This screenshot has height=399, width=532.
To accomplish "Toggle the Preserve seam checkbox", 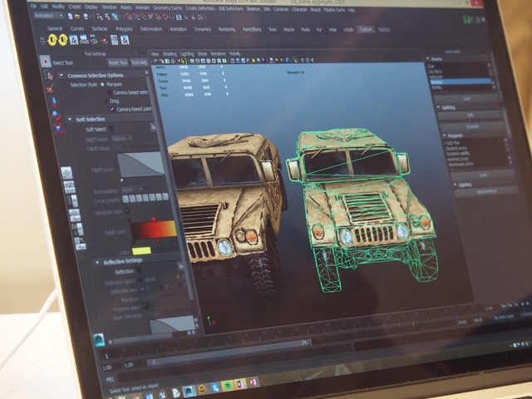I will click(x=145, y=306).
